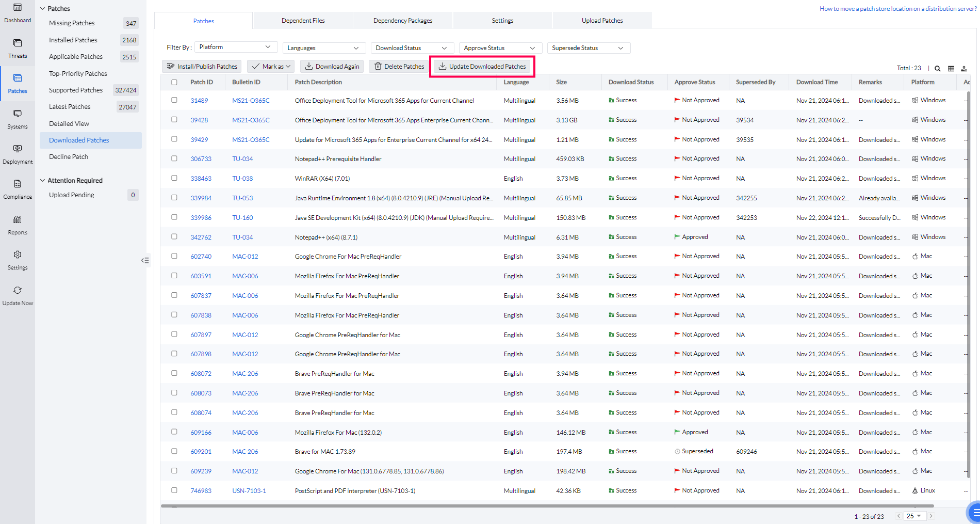
Task: Click the Update Downloaded Patches button
Action: (x=482, y=67)
